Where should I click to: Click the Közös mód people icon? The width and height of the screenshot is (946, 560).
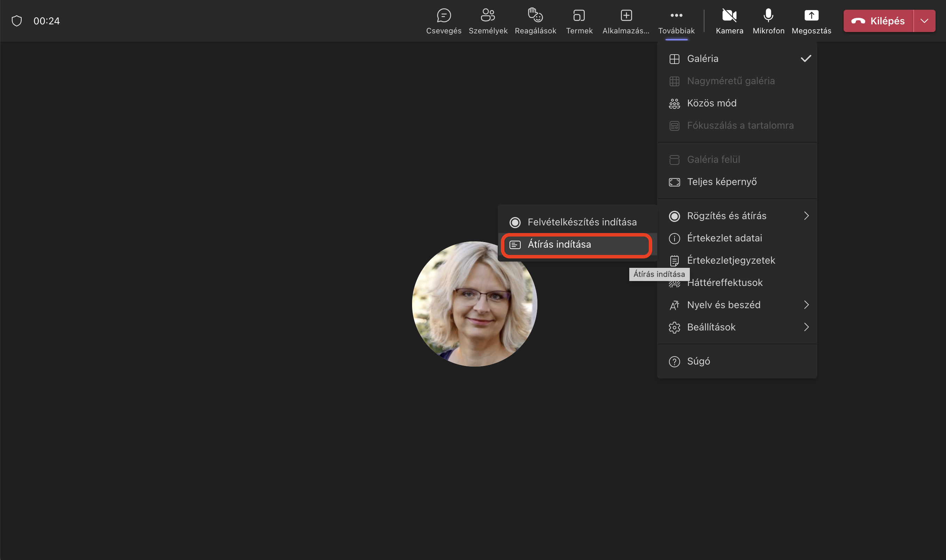click(x=674, y=103)
